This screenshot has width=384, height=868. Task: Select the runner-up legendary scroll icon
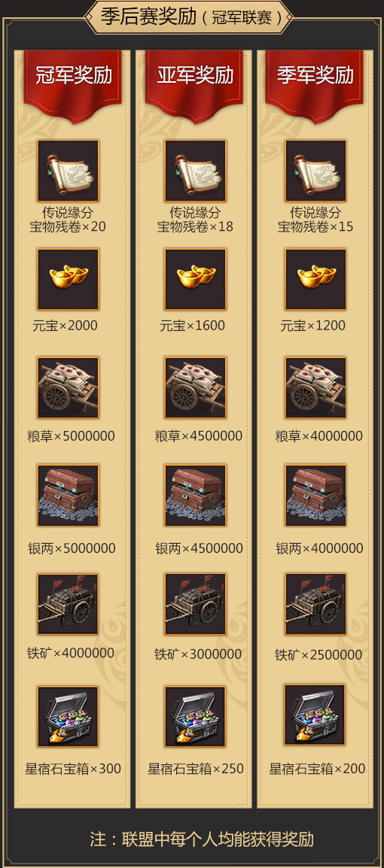(x=195, y=171)
